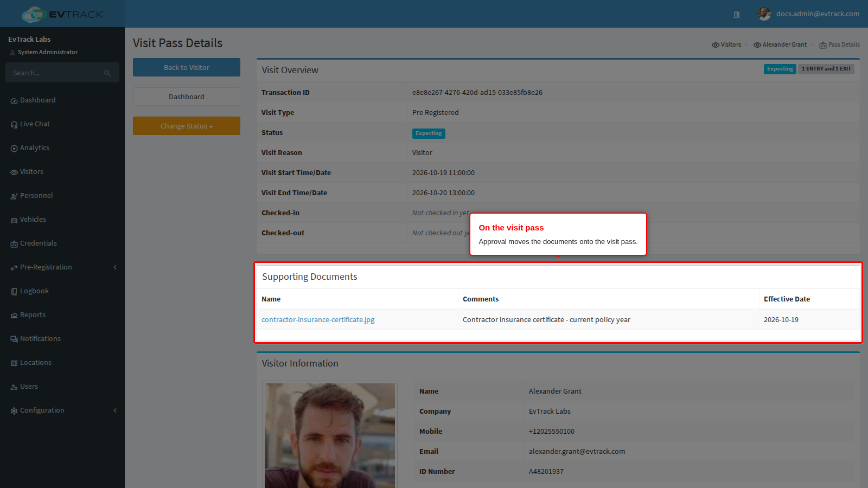This screenshot has width=868, height=488.
Task: Click the Visitors eye icon in sidebar
Action: click(x=14, y=172)
